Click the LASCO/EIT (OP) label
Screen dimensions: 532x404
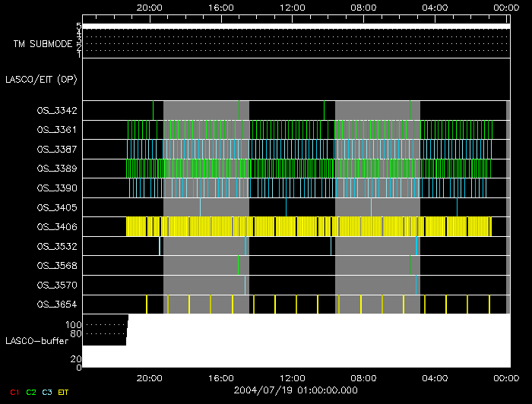coord(41,80)
